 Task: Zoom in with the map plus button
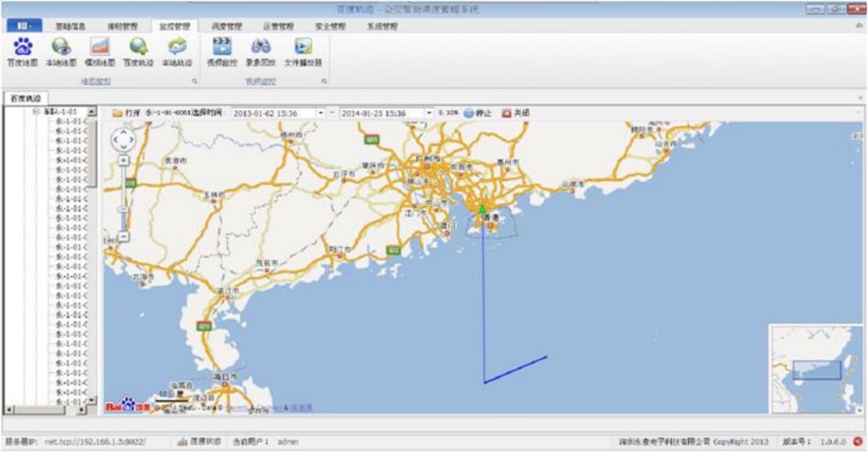click(123, 160)
